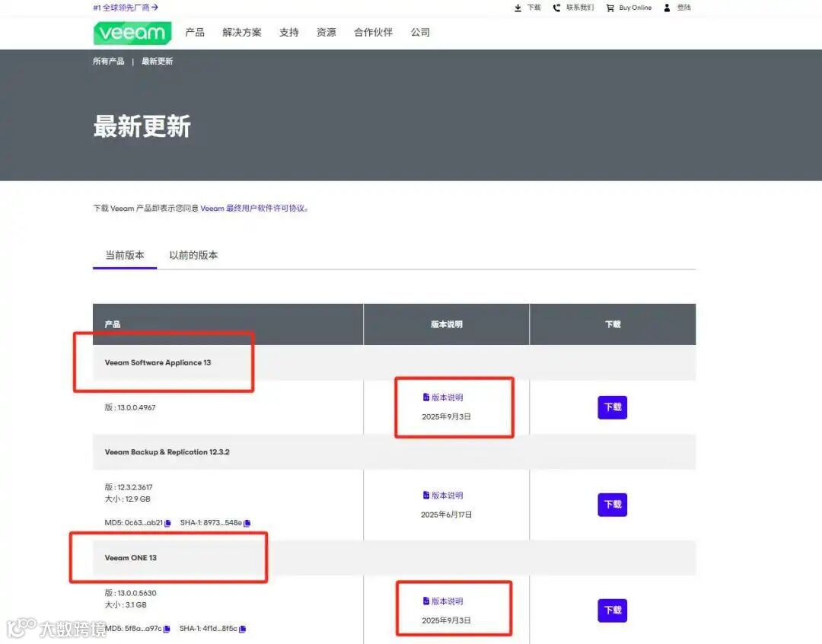Open the 产品 menu

pos(195,33)
